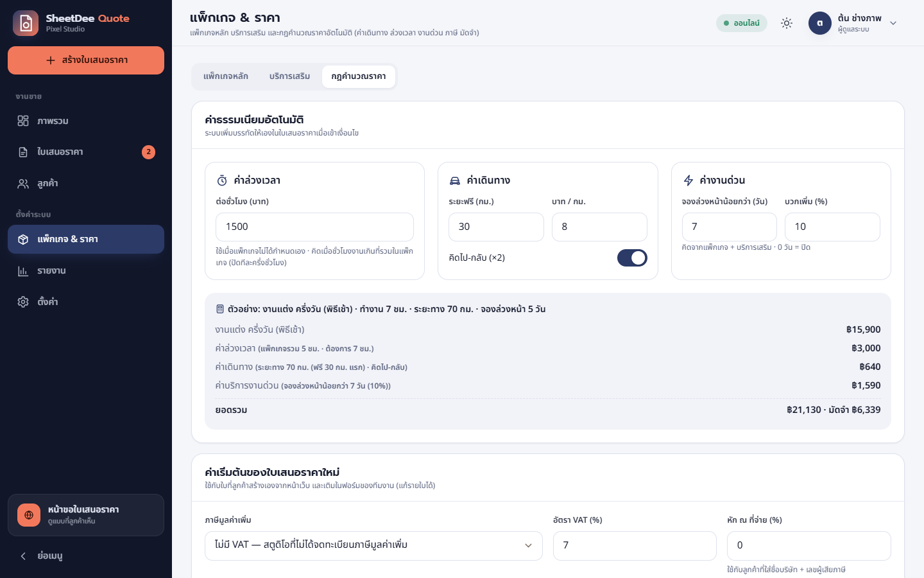The height and width of the screenshot is (578, 924).
Task: Click the ฿640 travel amount
Action: (x=870, y=367)
